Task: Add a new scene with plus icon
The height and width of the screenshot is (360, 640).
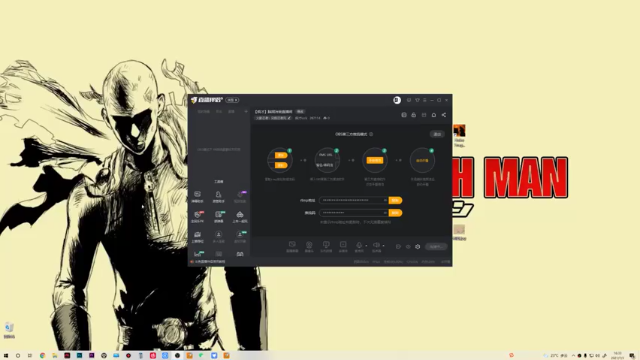Action: click(x=246, y=111)
